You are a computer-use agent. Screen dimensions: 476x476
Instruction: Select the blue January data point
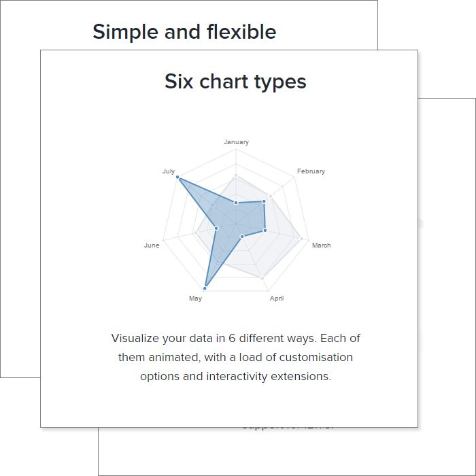[x=236, y=203]
